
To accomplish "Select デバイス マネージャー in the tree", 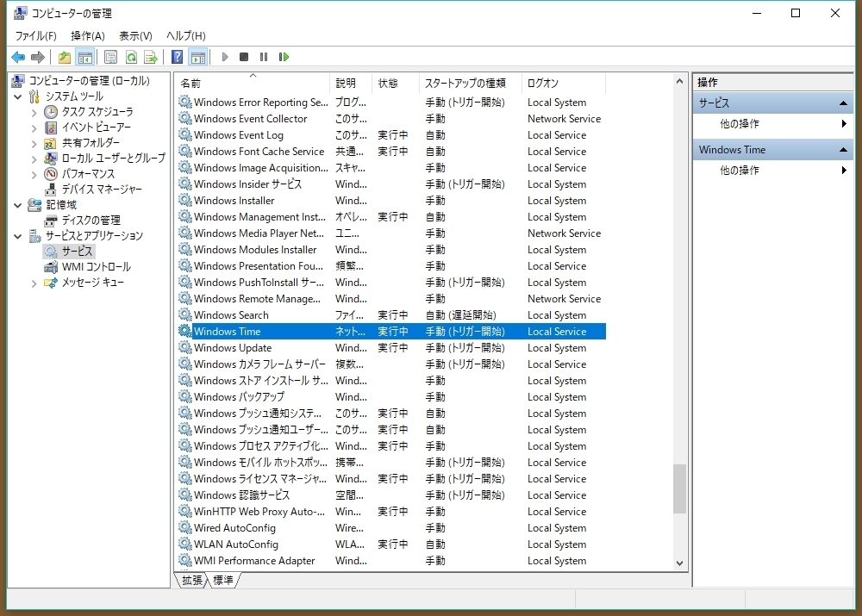I will tap(101, 190).
